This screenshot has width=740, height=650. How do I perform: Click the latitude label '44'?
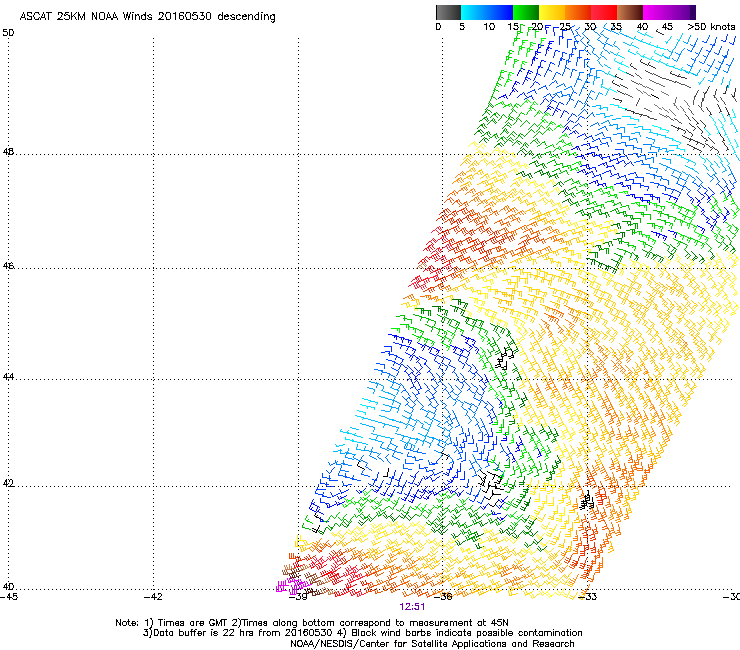click(x=8, y=377)
